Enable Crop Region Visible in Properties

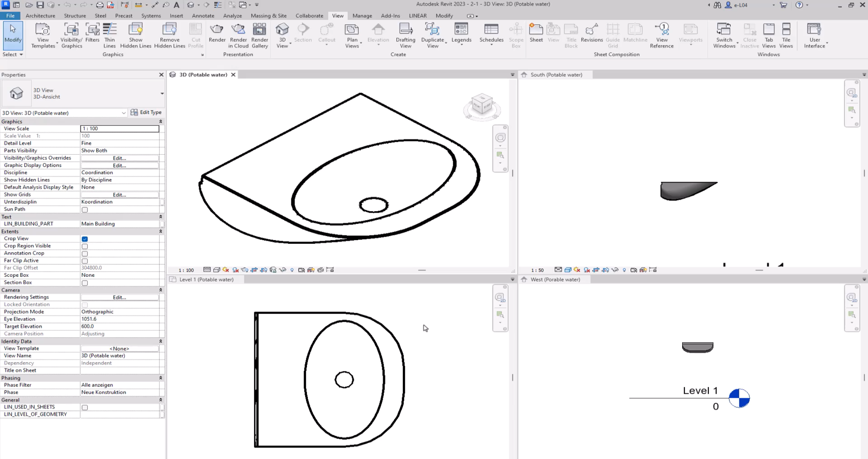click(x=84, y=246)
